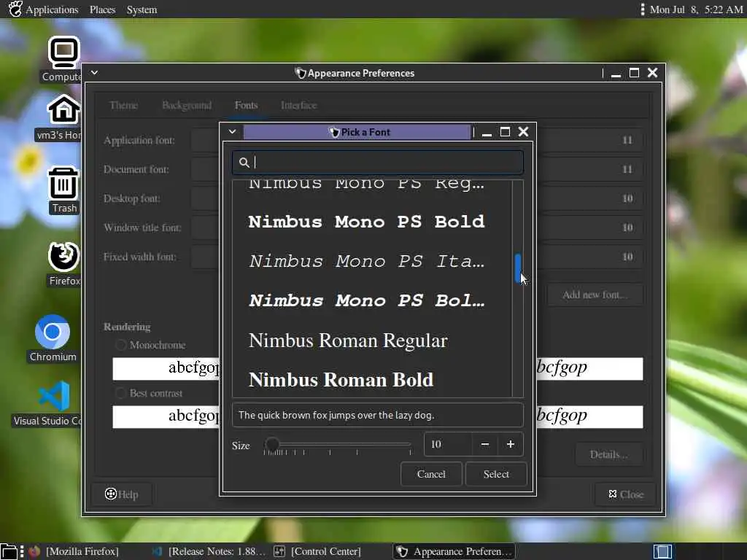Click the font search input field

point(378,163)
